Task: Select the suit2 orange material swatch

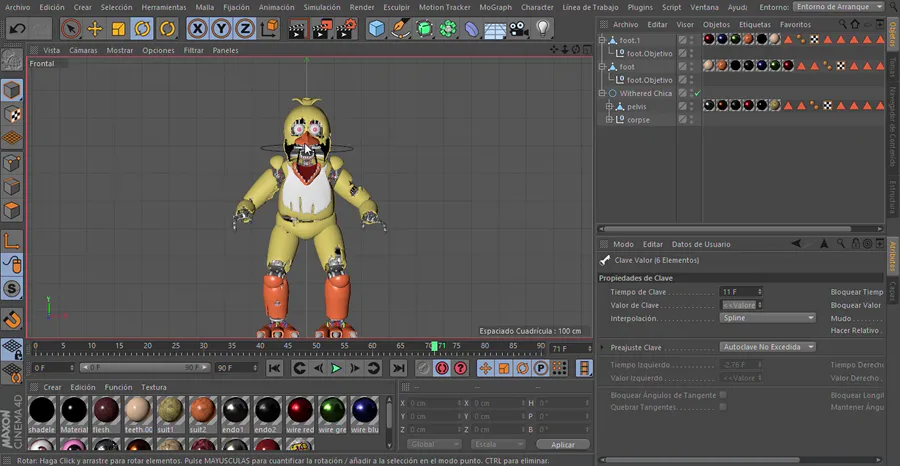Action: [202, 410]
